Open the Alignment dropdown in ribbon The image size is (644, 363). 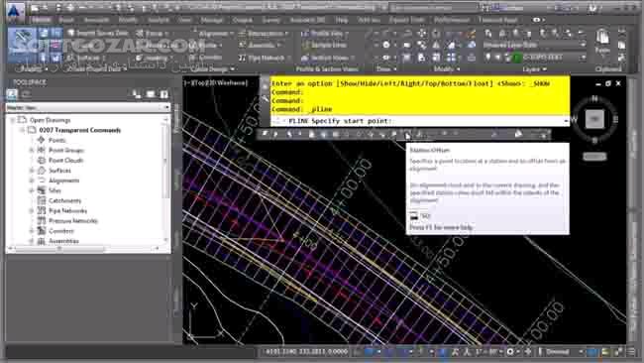(x=214, y=34)
